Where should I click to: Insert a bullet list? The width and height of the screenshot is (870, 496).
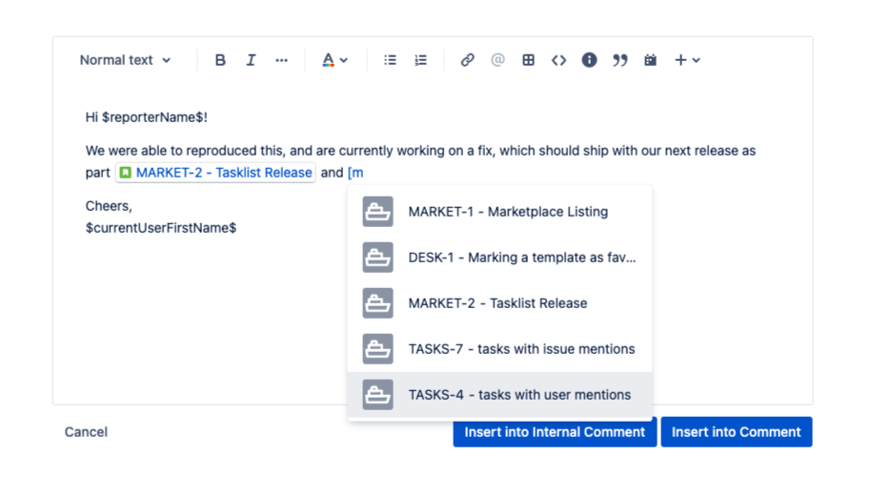coord(390,60)
